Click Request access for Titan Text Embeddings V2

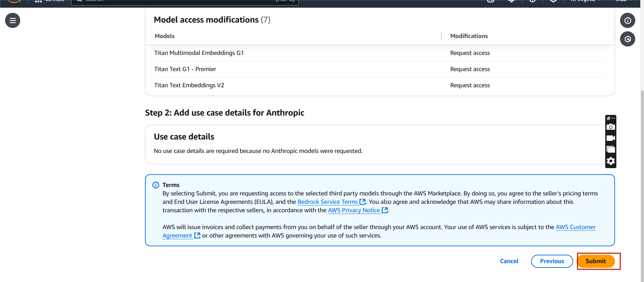(x=470, y=85)
